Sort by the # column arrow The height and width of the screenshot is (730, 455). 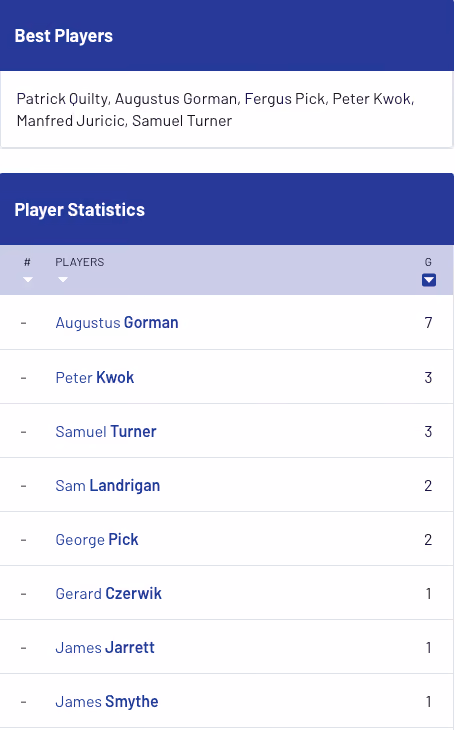(x=27, y=280)
